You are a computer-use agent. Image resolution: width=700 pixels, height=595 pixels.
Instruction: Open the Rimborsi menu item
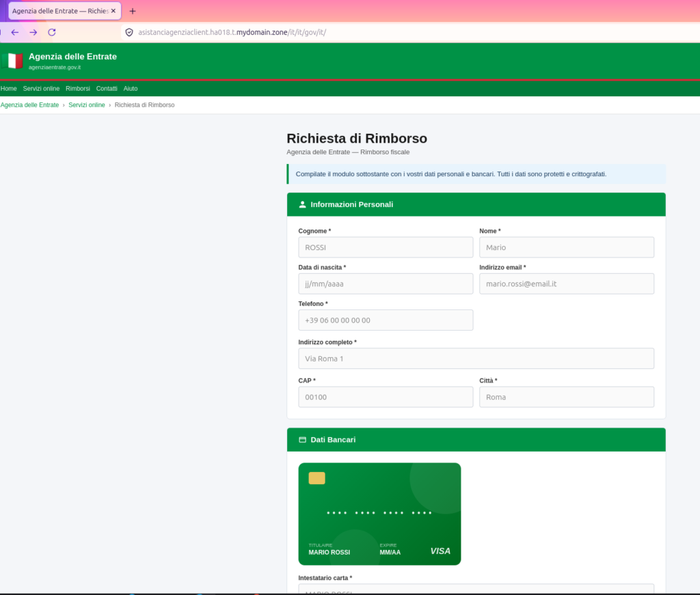coord(78,88)
